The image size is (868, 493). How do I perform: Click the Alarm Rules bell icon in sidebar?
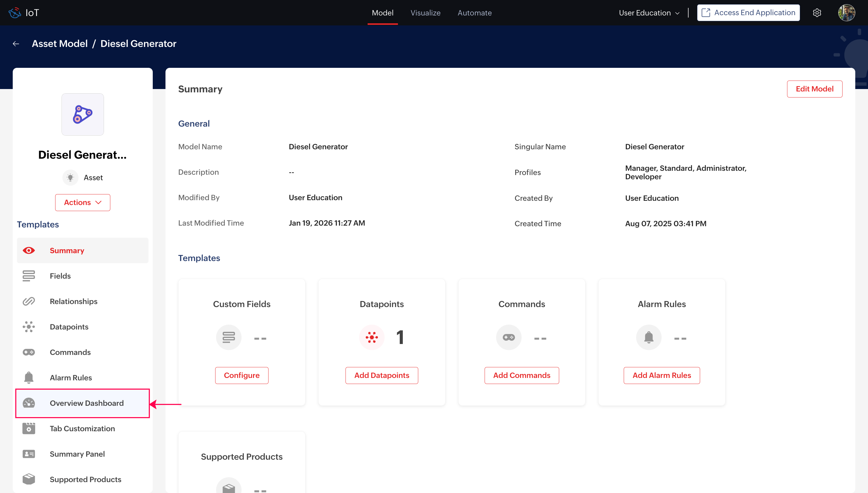(x=29, y=377)
